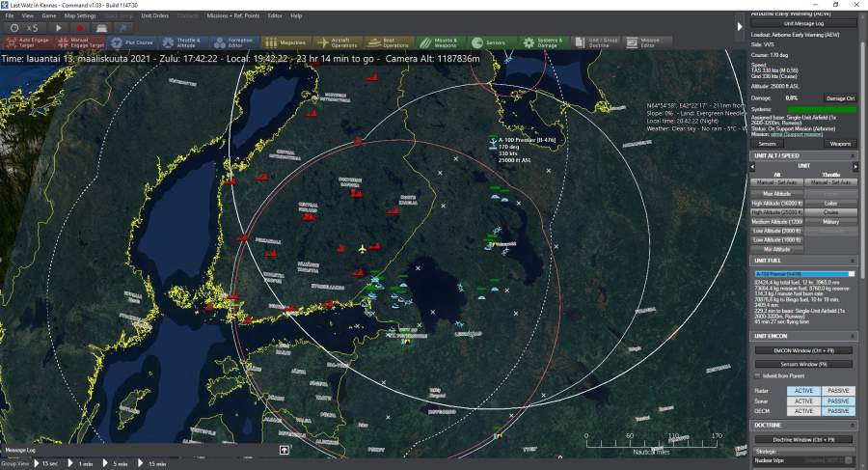868x470 pixels.
Task: Set Sonar emission to PASSIVE
Action: (838, 401)
